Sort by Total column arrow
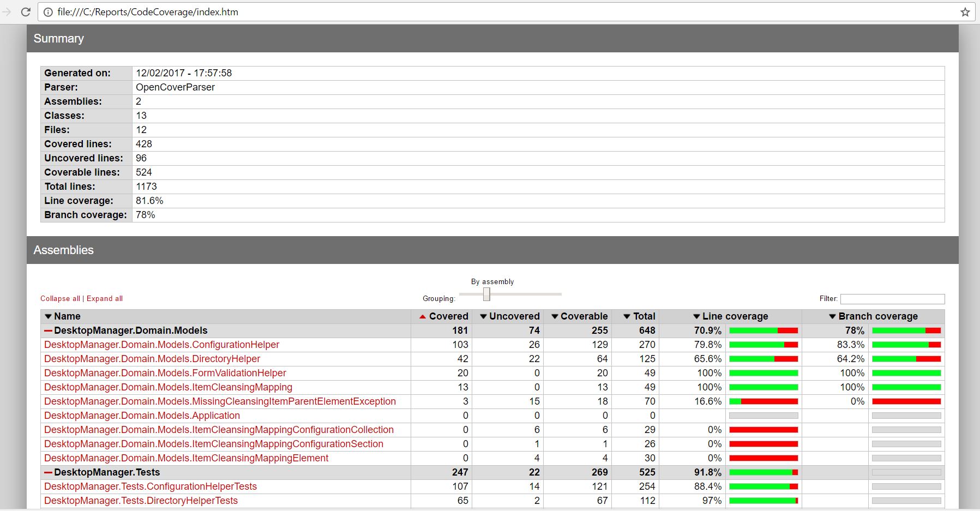Viewport: 980px width, 511px height. 627,316
